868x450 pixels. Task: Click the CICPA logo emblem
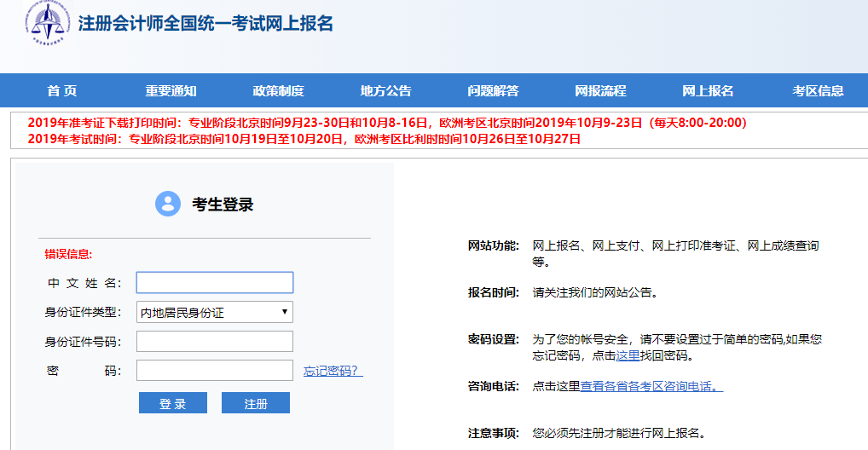click(49, 22)
